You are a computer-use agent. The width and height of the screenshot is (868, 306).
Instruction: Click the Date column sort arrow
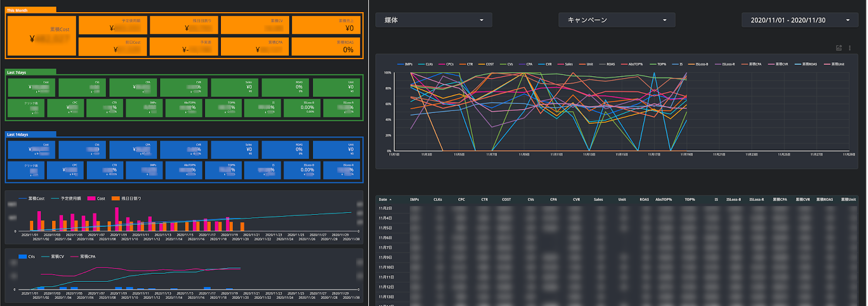[x=391, y=200]
